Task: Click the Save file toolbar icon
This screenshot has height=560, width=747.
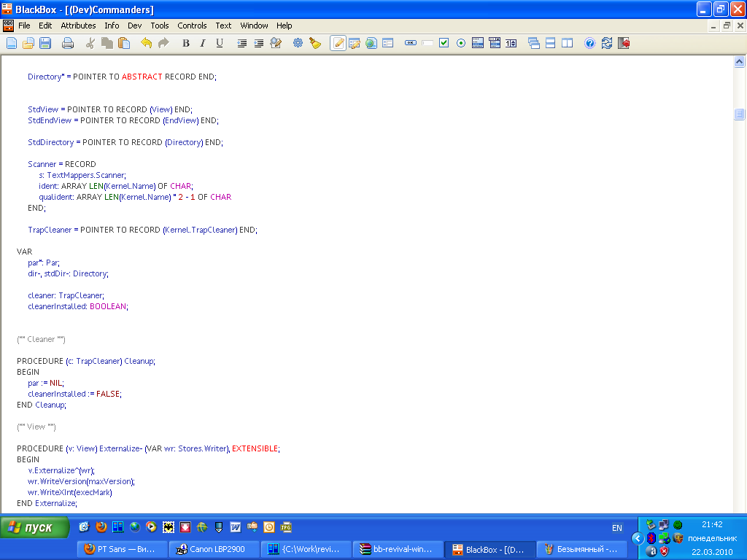Action: tap(45, 43)
